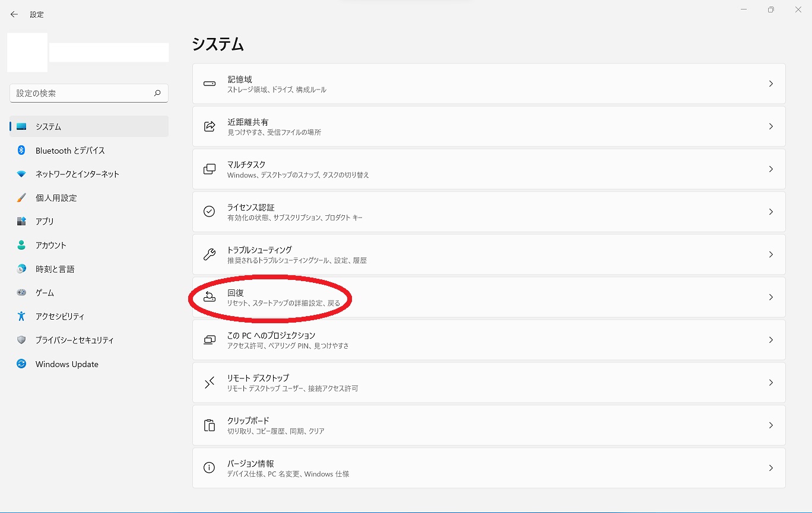This screenshot has height=513, width=812.
Task: Click the troubleshooting (トラブルシューティング) wrench icon
Action: point(209,254)
